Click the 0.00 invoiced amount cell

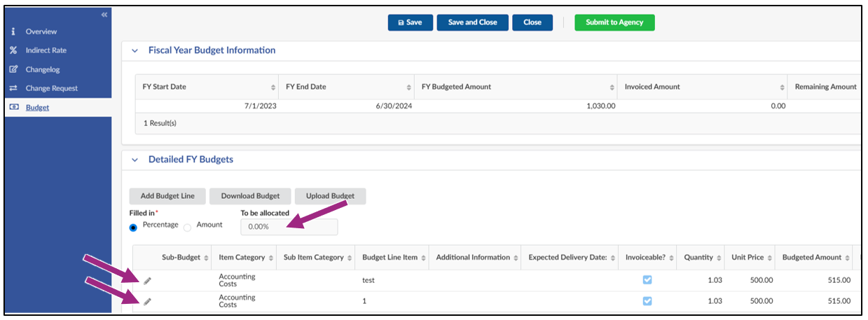pyautogui.click(x=778, y=106)
